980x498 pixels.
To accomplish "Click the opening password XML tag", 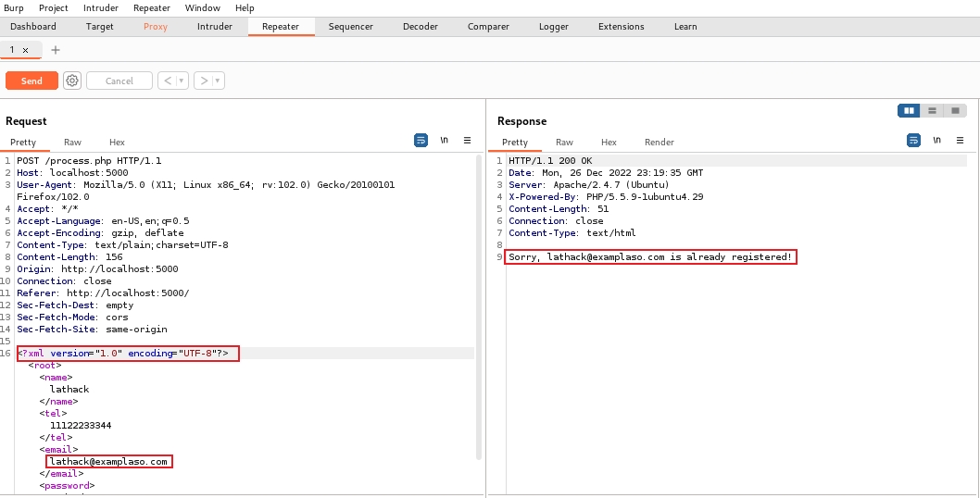I will pyautogui.click(x=67, y=485).
